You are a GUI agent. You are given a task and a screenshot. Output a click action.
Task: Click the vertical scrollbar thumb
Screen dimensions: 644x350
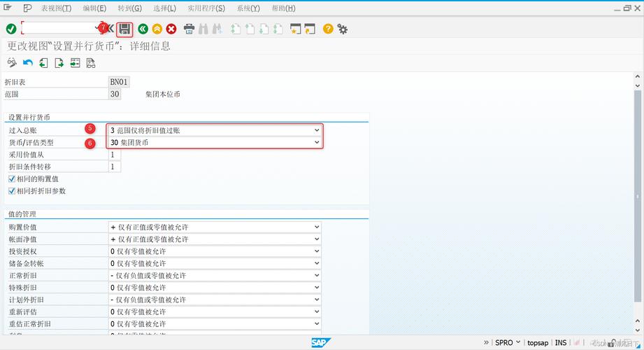click(638, 197)
